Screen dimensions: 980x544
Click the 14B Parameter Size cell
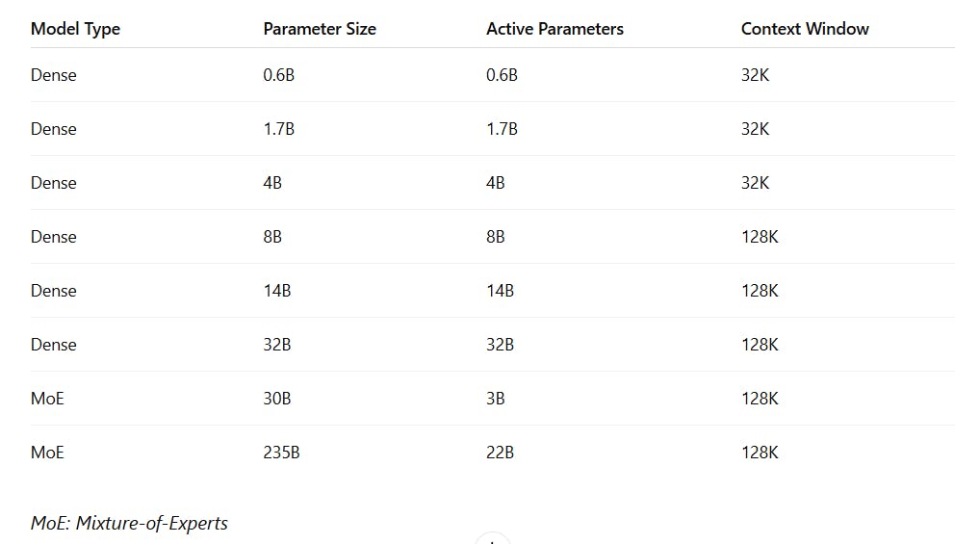click(x=277, y=291)
